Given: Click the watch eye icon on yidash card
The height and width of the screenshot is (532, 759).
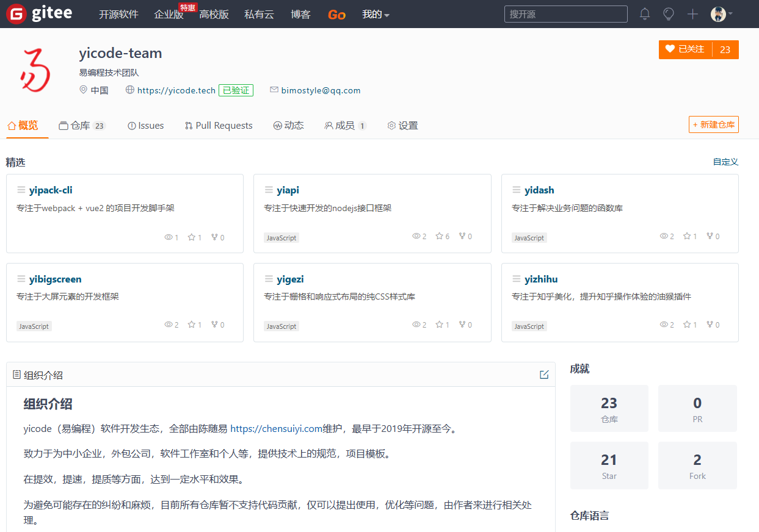Looking at the screenshot, I should coord(664,236).
